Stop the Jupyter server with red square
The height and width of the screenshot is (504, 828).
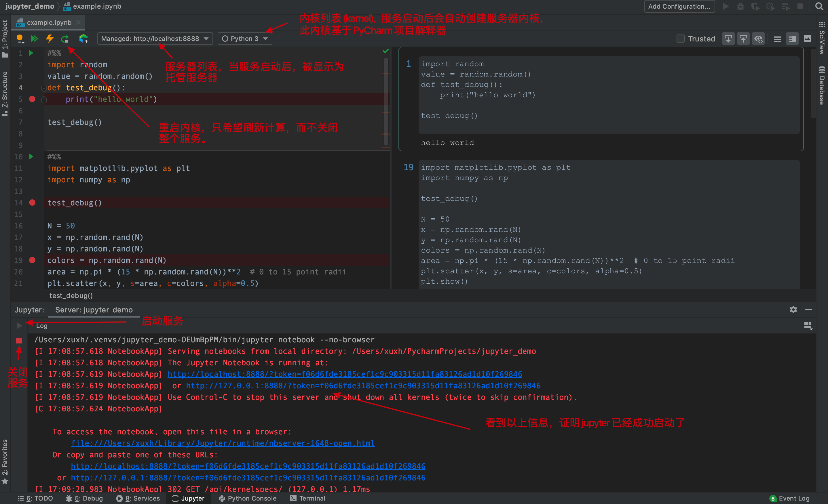19,341
